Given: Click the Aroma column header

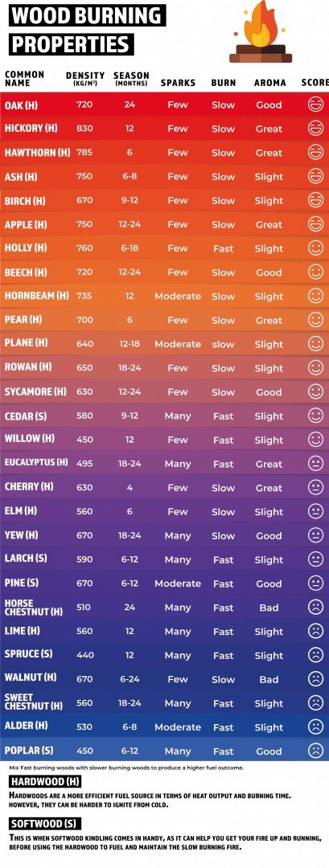Looking at the screenshot, I should point(269,83).
